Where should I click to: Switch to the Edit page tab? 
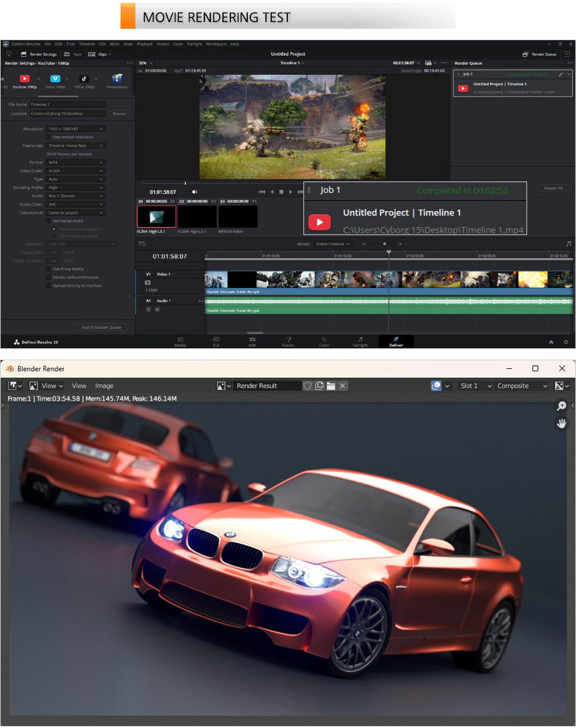[252, 341]
